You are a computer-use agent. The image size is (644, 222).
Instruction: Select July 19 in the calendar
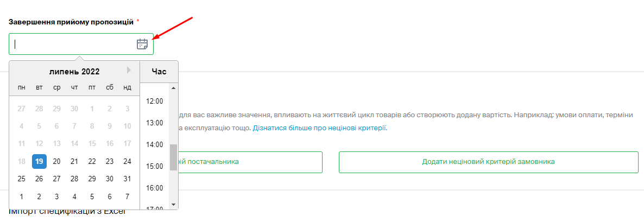(39, 161)
